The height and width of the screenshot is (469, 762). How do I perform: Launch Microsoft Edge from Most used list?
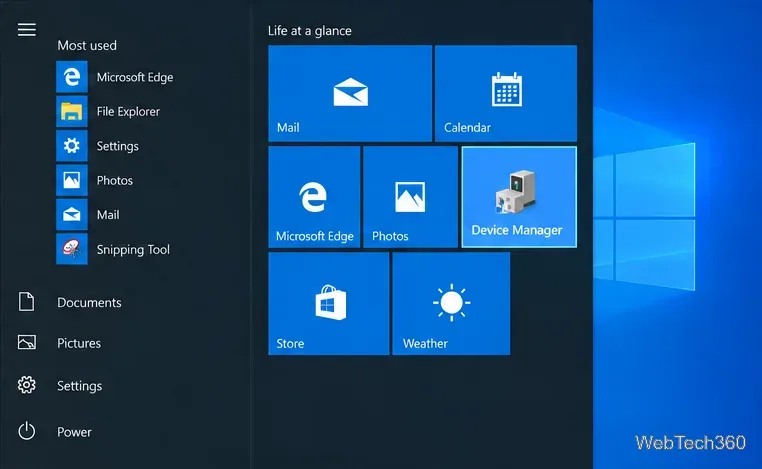[115, 77]
